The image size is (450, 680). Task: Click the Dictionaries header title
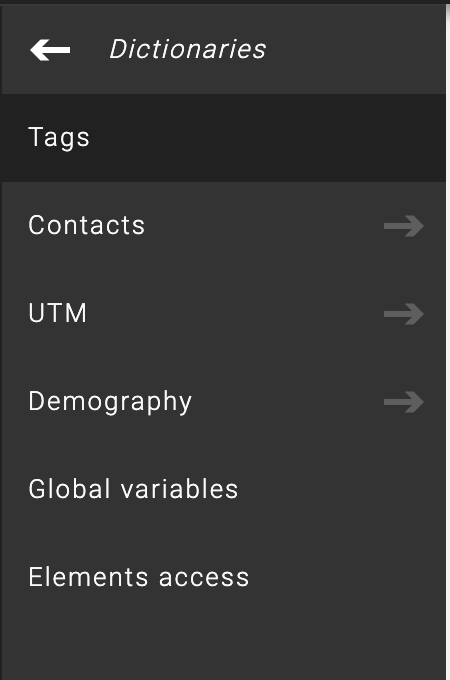pyautogui.click(x=187, y=49)
